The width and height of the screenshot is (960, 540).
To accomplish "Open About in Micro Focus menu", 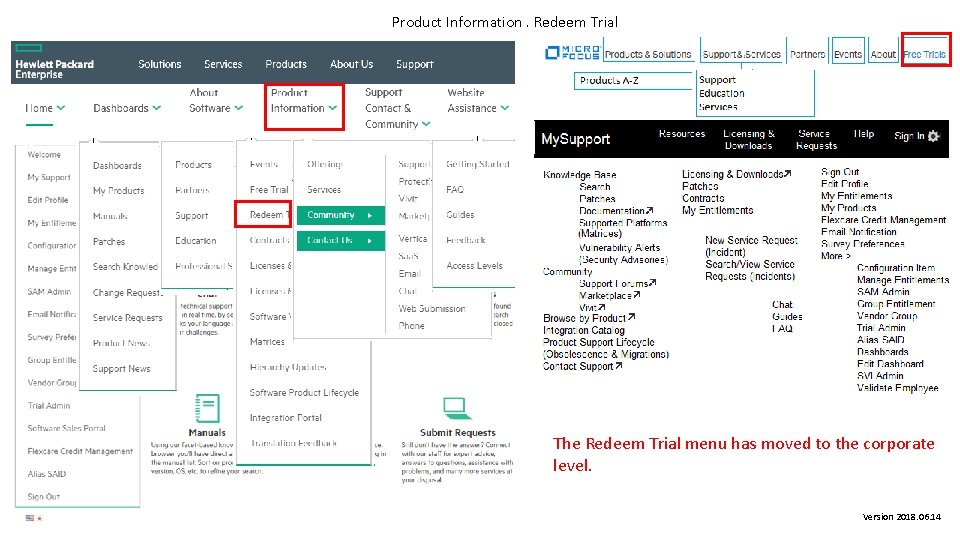I will click(x=883, y=54).
